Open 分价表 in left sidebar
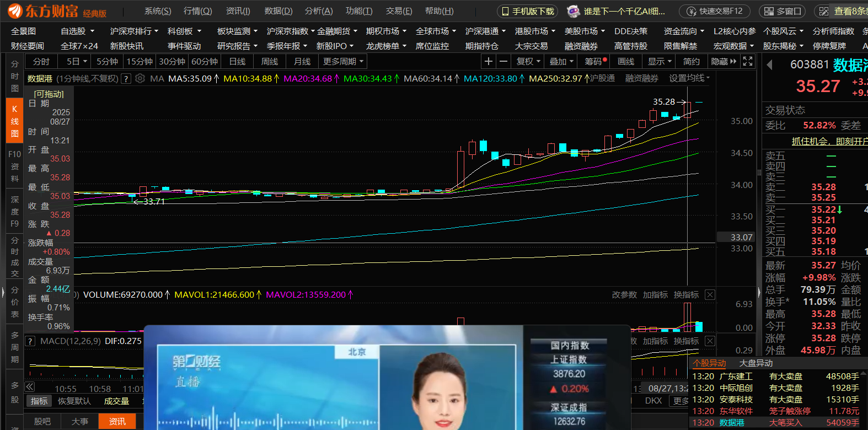The width and height of the screenshot is (868, 430). point(14,302)
